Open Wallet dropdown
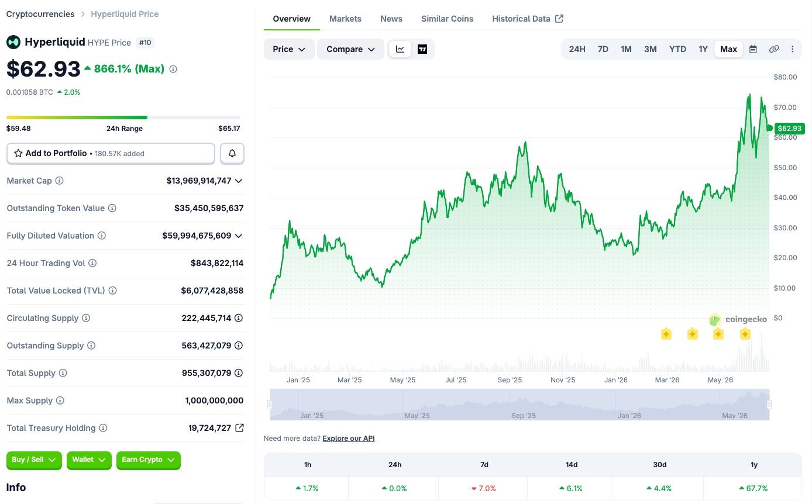 (89, 460)
